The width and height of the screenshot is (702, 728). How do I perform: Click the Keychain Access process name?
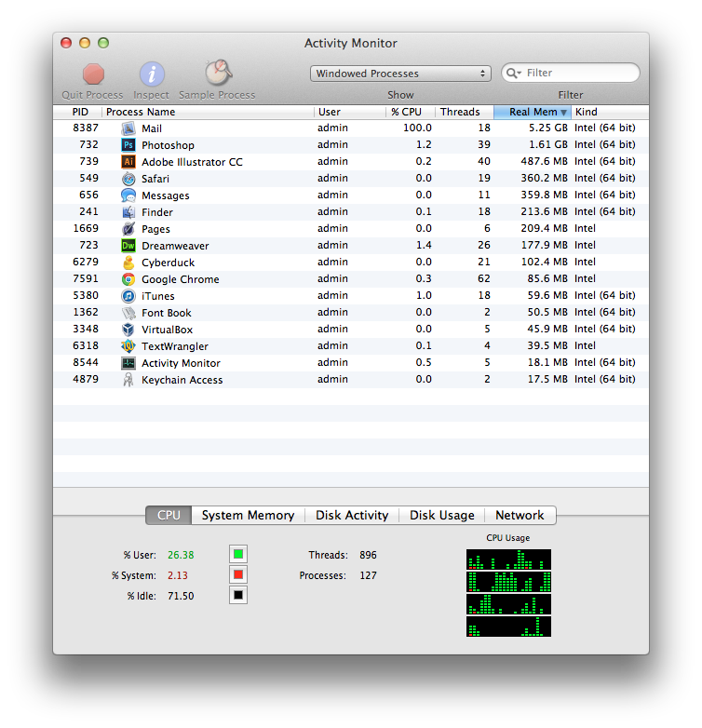[x=182, y=380]
